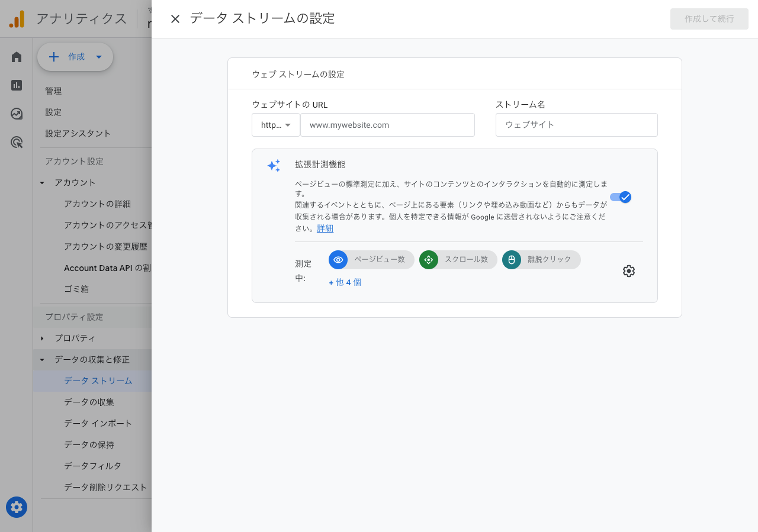Expand the + 他 4 個 link
The width and height of the screenshot is (758, 532).
pyautogui.click(x=345, y=282)
